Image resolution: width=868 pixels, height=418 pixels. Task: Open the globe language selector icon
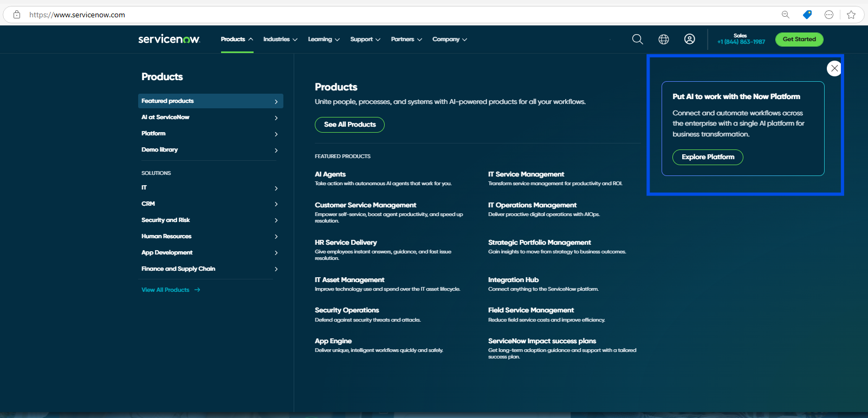pyautogui.click(x=664, y=40)
